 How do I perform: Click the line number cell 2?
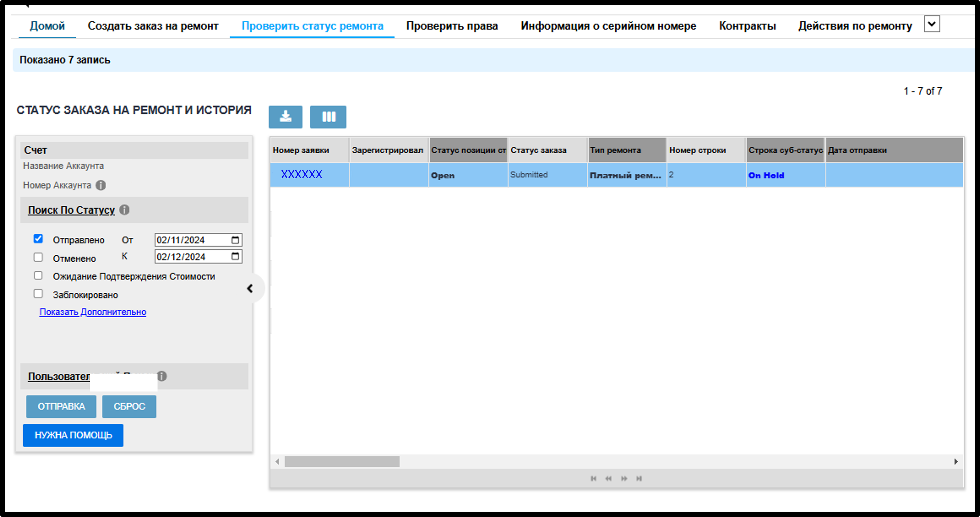tap(706, 175)
